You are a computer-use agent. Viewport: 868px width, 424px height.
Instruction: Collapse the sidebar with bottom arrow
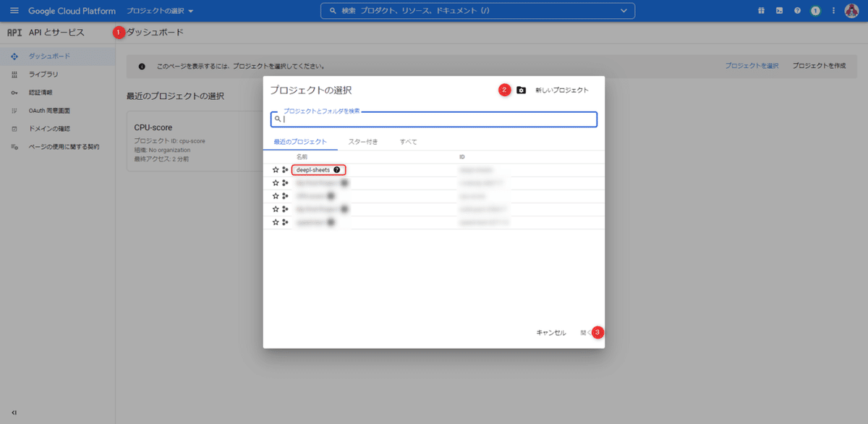14,412
